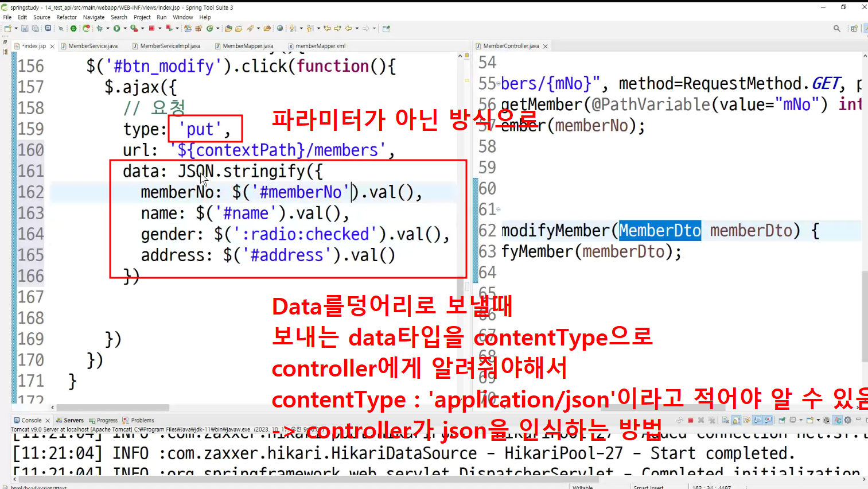Collapse code fold marker at line 55

(499, 84)
